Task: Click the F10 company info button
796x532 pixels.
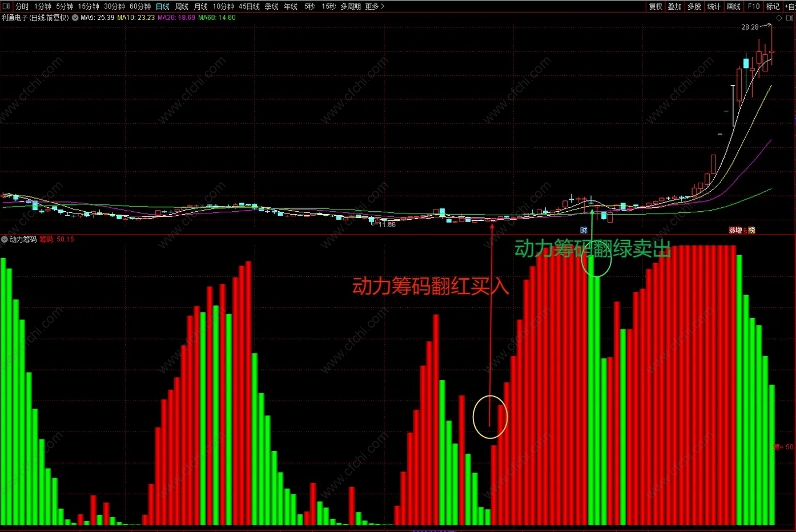Action: pos(754,6)
